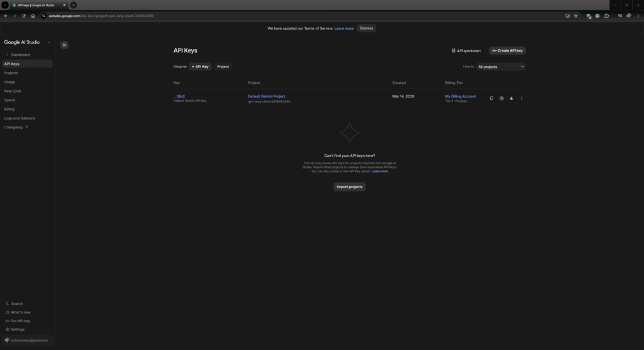
Task: Open Learn more in Terms banner
Action: [x=344, y=28]
